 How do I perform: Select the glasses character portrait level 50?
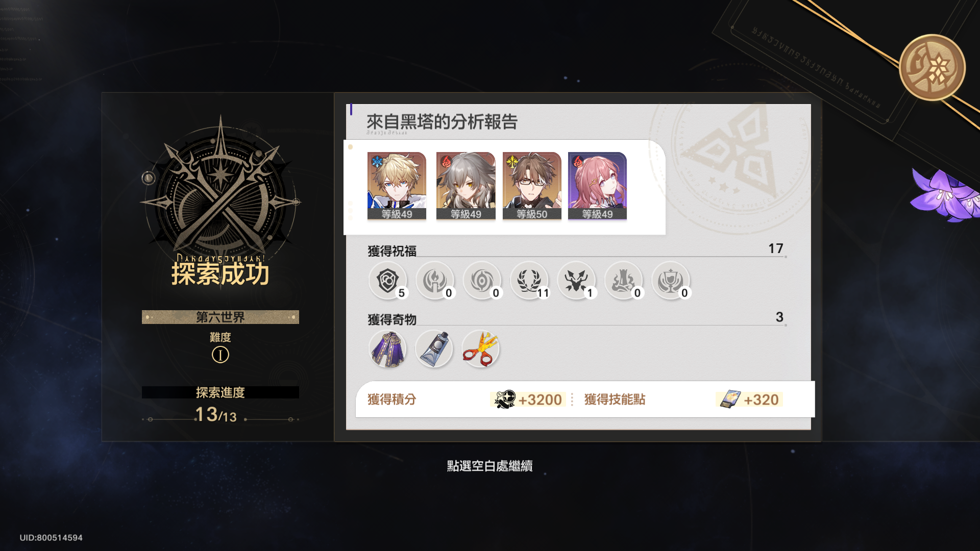click(x=532, y=186)
